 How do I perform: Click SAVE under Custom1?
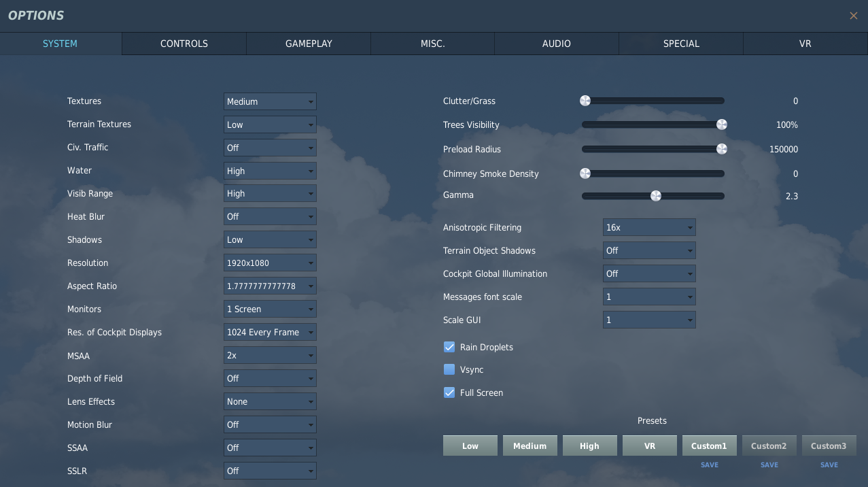click(710, 465)
